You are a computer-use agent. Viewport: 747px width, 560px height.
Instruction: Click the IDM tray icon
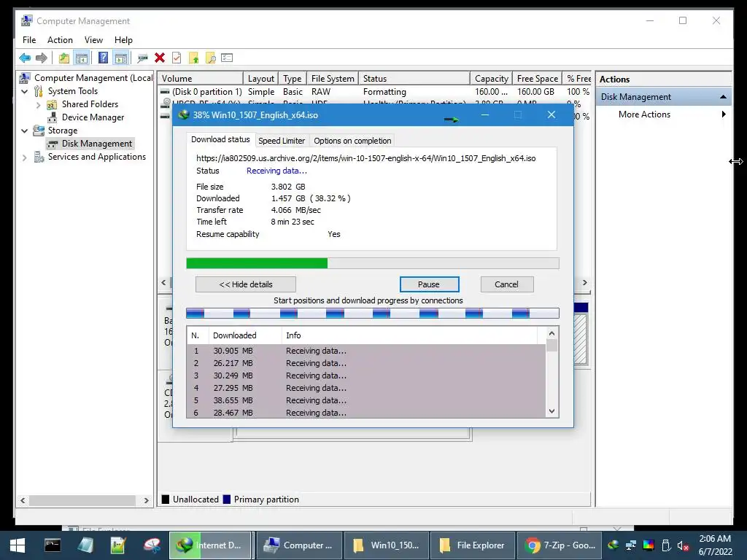coord(613,545)
